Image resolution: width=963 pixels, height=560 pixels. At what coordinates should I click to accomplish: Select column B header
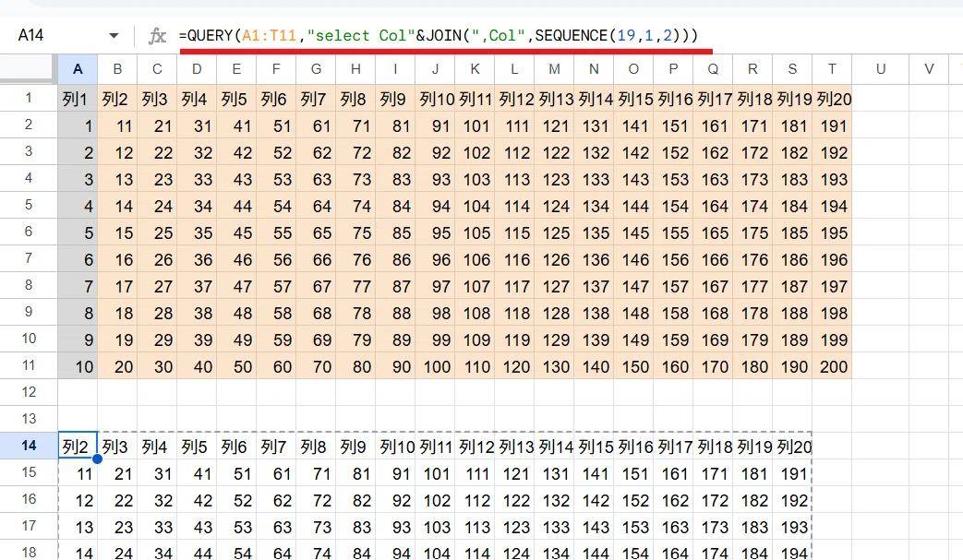pos(117,69)
